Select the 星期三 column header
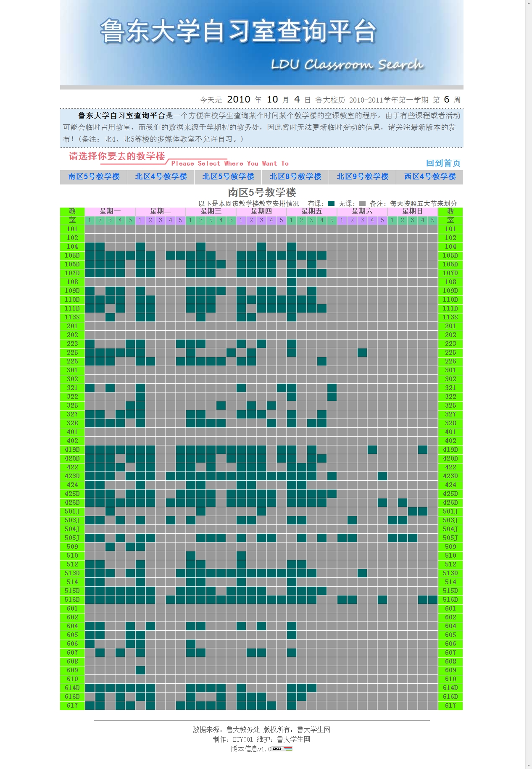532x769 pixels. tap(211, 211)
